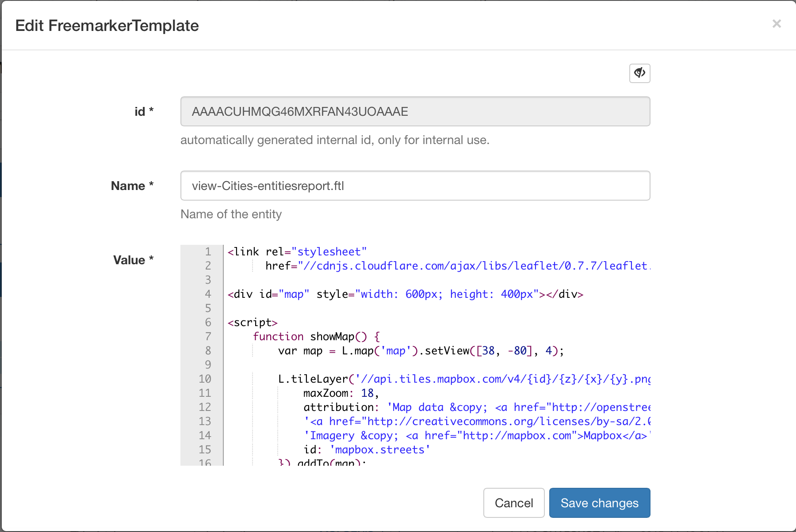Screen dimensions: 796x532
Task: Close the Edit FreemarkerTemplate dialog
Action: tap(777, 24)
